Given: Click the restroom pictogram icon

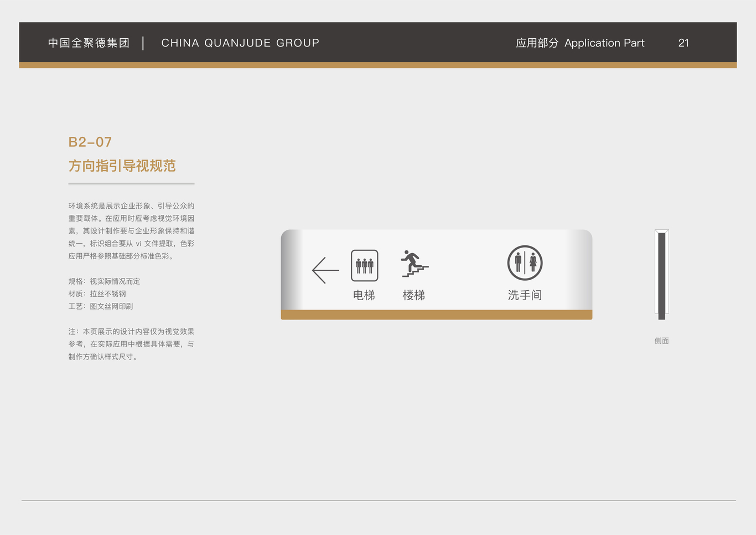Looking at the screenshot, I should point(525,263).
